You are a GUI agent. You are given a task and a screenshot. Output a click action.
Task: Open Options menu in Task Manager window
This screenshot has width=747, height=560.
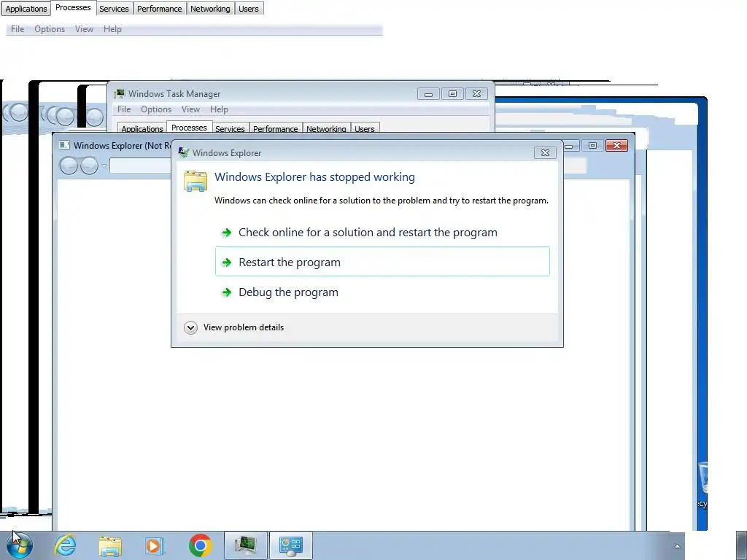(156, 109)
